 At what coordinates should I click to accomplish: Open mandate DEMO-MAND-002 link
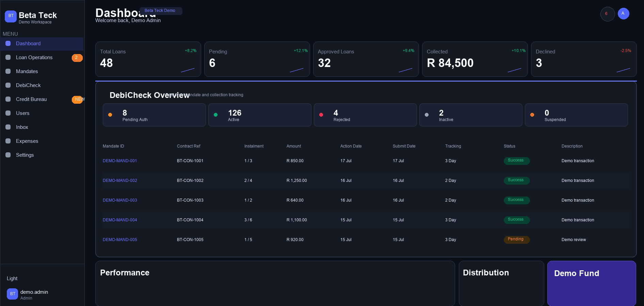pos(120,181)
